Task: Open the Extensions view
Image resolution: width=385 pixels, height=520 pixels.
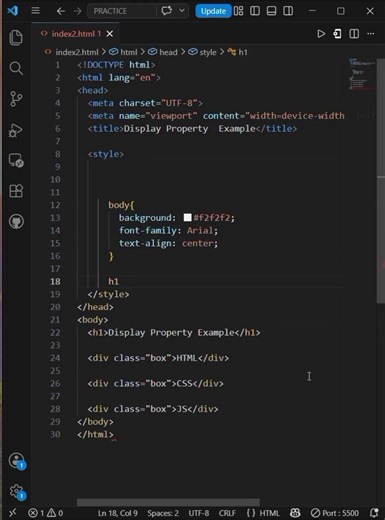Action: click(16, 191)
